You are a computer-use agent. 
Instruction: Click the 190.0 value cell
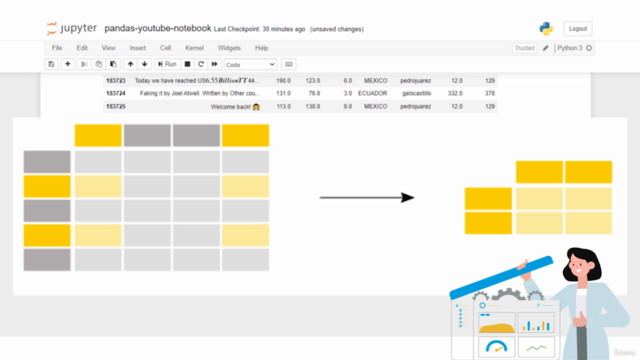tap(284, 81)
